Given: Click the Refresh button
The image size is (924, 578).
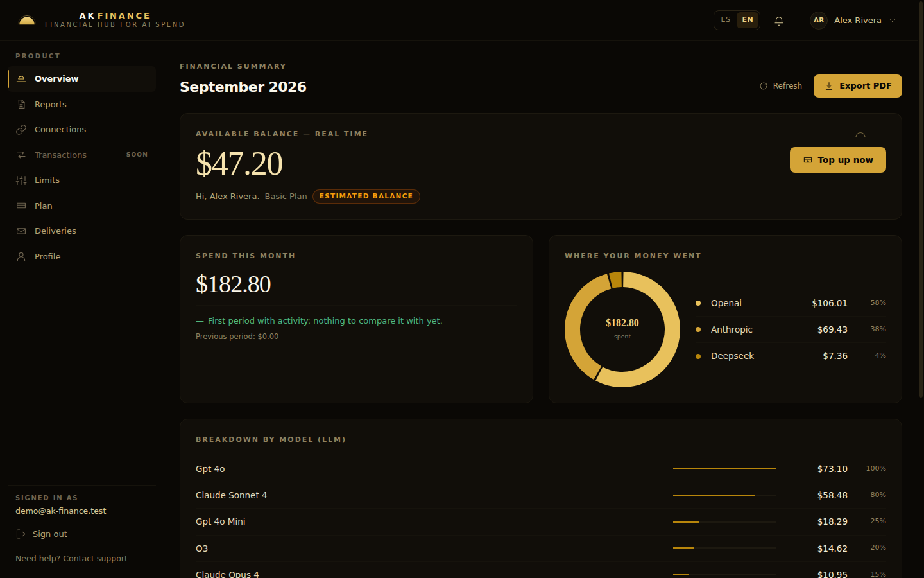Looking at the screenshot, I should (781, 86).
